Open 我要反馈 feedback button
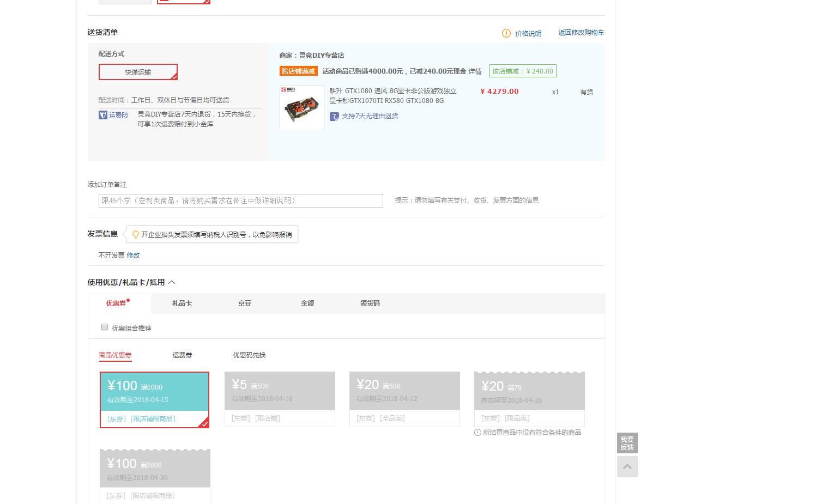Screen dimensions: 828x504 pos(627,443)
